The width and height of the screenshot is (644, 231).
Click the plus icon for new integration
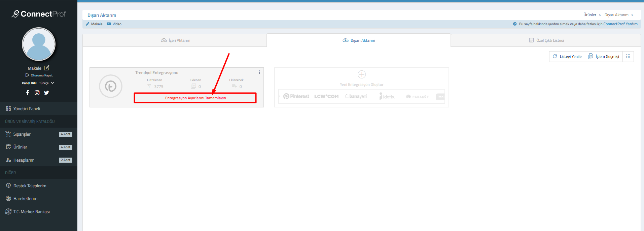point(362,74)
